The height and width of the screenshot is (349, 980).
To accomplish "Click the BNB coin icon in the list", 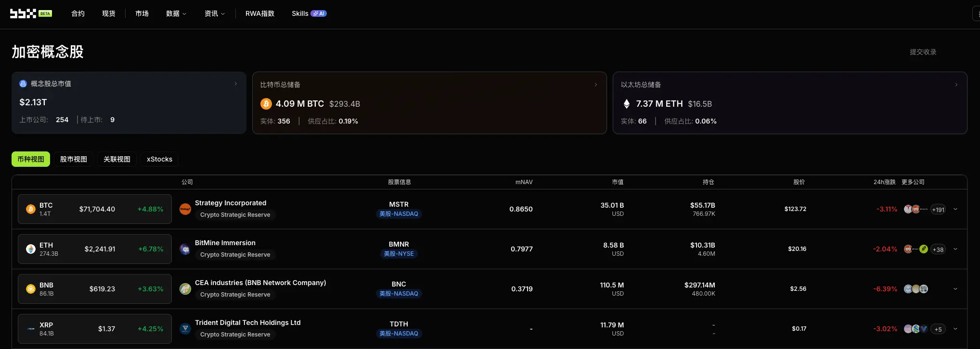I will [x=31, y=289].
